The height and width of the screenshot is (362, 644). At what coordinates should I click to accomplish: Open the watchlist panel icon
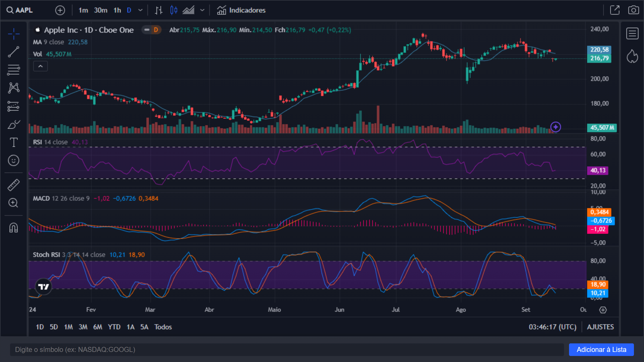pyautogui.click(x=632, y=33)
